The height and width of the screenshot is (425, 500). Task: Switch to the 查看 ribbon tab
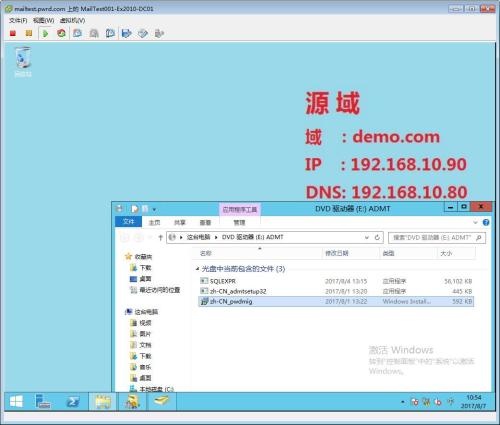pyautogui.click(x=205, y=222)
